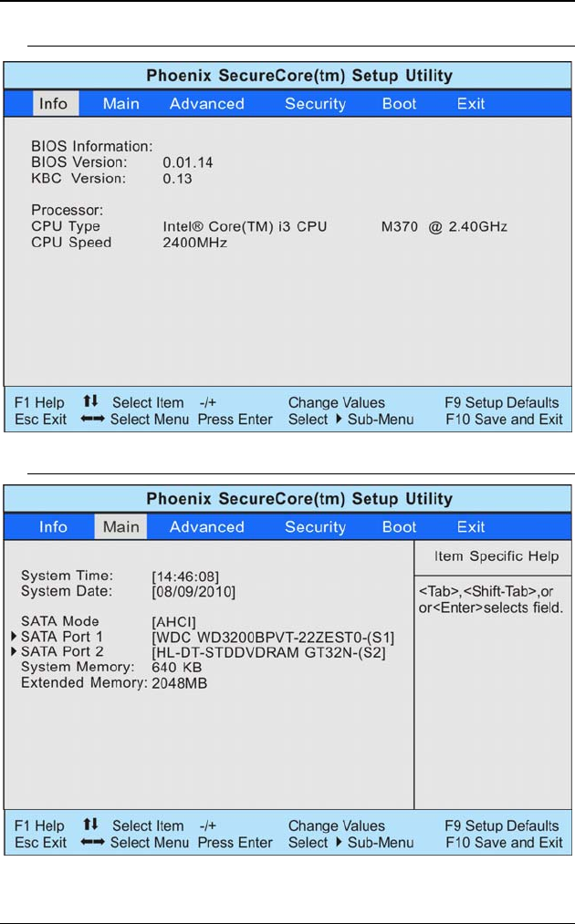Click Sub-Menu triangle icon on Main-page screen footer
The height and width of the screenshot is (924, 575).
click(x=339, y=842)
